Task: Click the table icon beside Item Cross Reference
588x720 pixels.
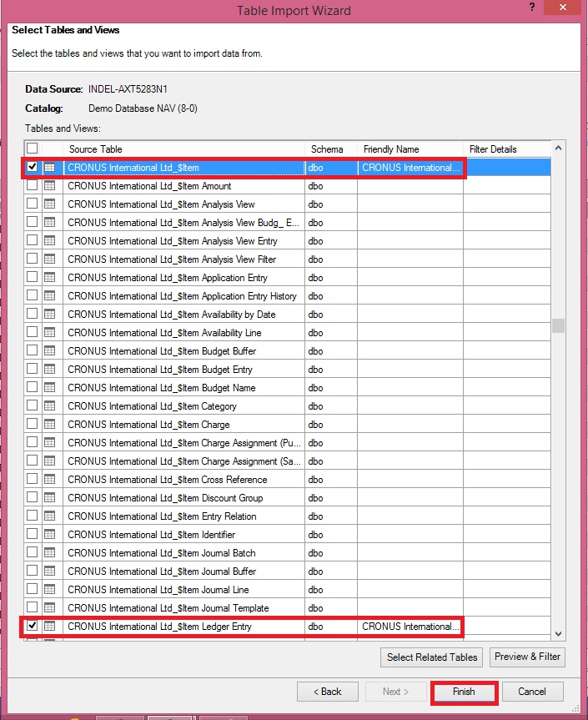Action: (49, 480)
